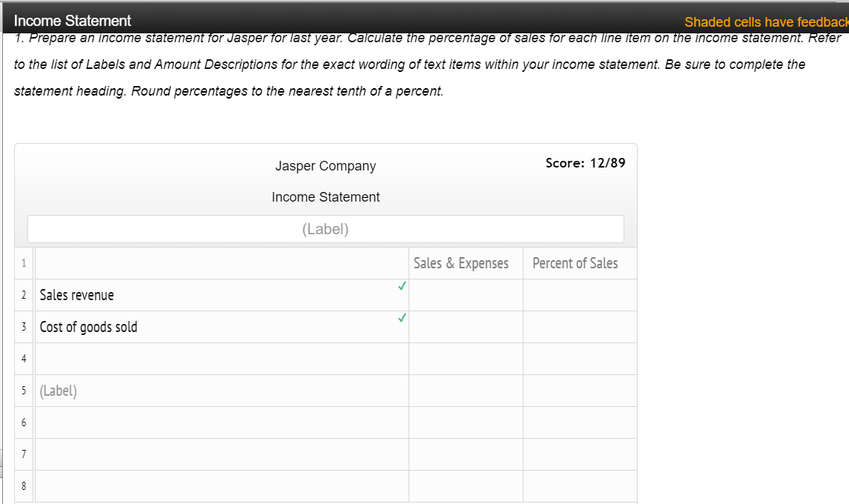
Task: Click the row number 6 label
Action: coord(23,422)
